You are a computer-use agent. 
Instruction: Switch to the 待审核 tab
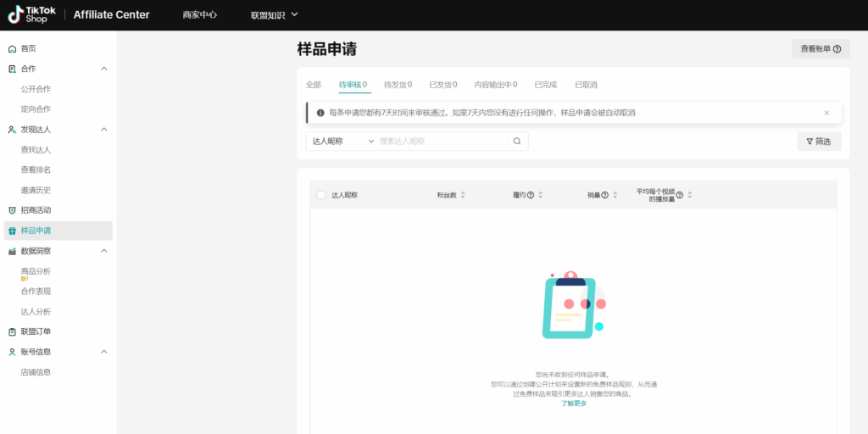tap(353, 85)
